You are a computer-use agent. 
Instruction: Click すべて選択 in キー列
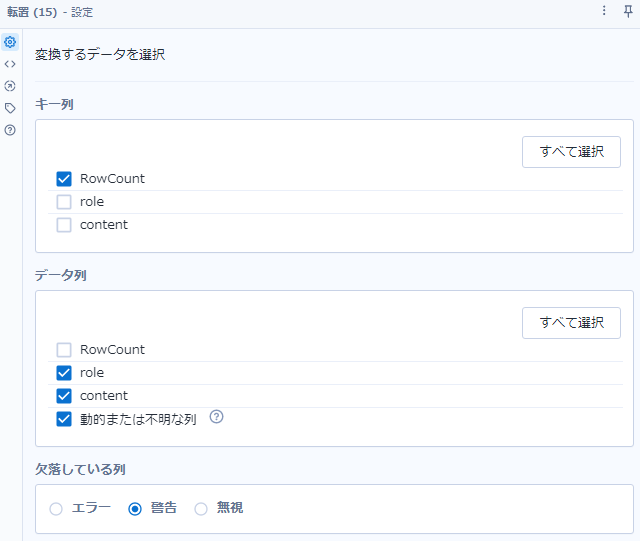pos(571,152)
